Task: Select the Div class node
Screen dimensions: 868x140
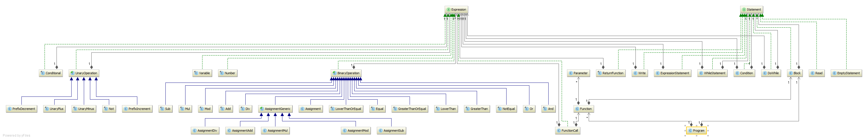Action: point(246,109)
